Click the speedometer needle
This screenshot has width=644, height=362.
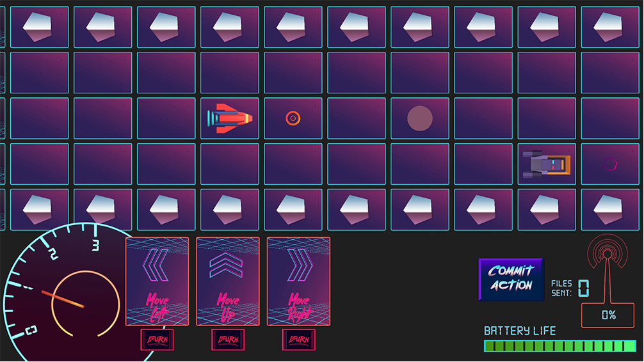point(63,299)
